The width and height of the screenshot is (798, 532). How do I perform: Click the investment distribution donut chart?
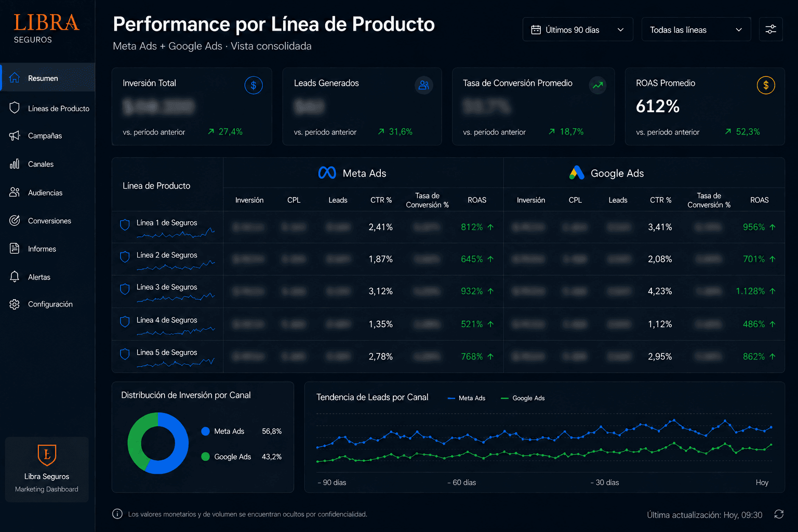pyautogui.click(x=158, y=443)
